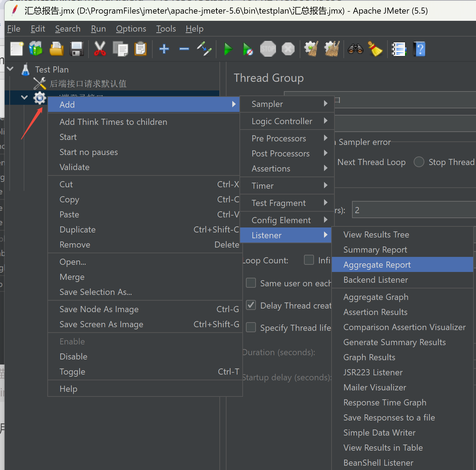Viewport: 476px width, 470px height.
Task: Tick the Infinite loop count checkbox
Action: (x=309, y=260)
